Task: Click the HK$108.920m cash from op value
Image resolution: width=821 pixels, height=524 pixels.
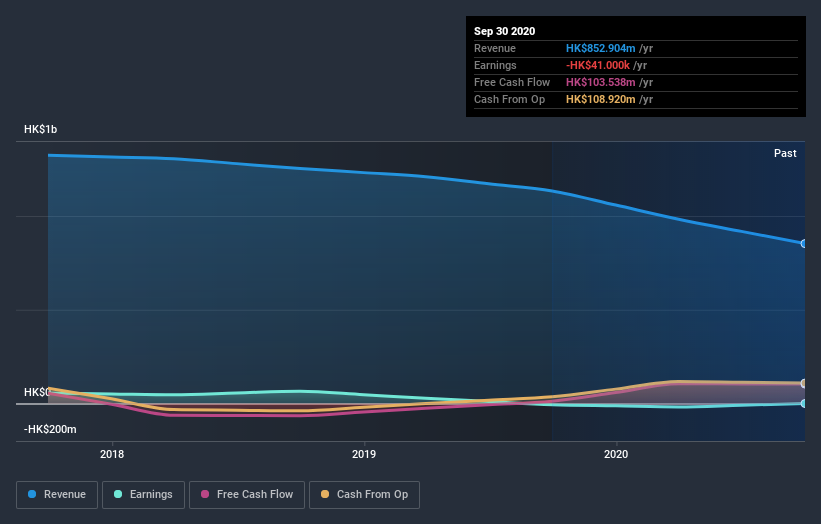Action: pos(601,99)
